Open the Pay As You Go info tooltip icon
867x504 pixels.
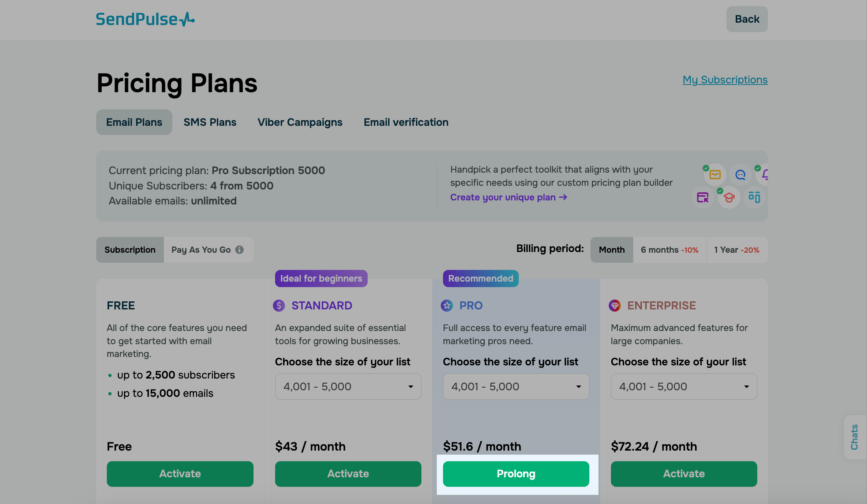point(240,250)
